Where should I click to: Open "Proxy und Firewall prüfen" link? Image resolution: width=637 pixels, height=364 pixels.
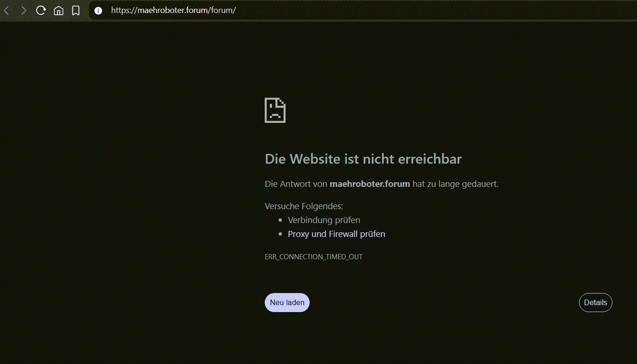pyautogui.click(x=336, y=234)
